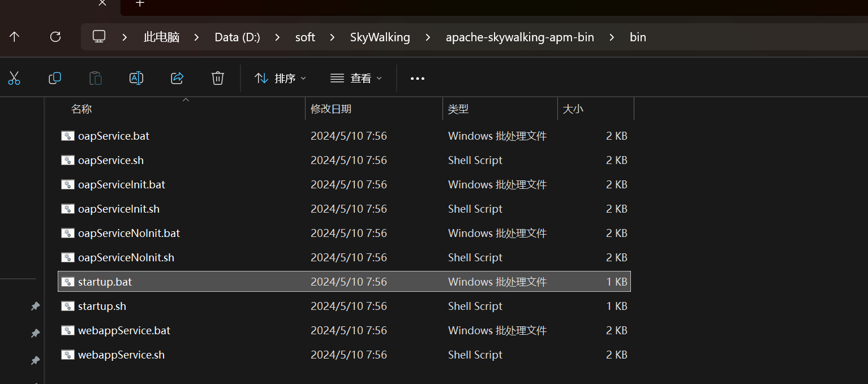Close the current Explorer tab

pyautogui.click(x=102, y=3)
